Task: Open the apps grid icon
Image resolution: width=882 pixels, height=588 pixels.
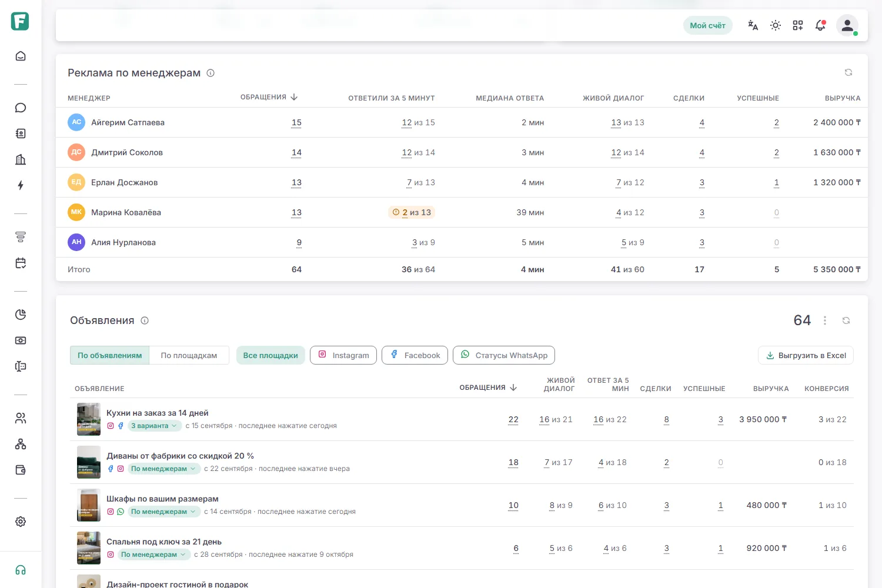Action: click(798, 25)
